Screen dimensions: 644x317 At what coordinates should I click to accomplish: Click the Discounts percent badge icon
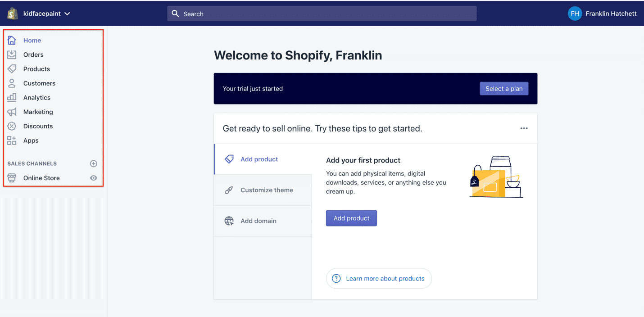pyautogui.click(x=12, y=126)
